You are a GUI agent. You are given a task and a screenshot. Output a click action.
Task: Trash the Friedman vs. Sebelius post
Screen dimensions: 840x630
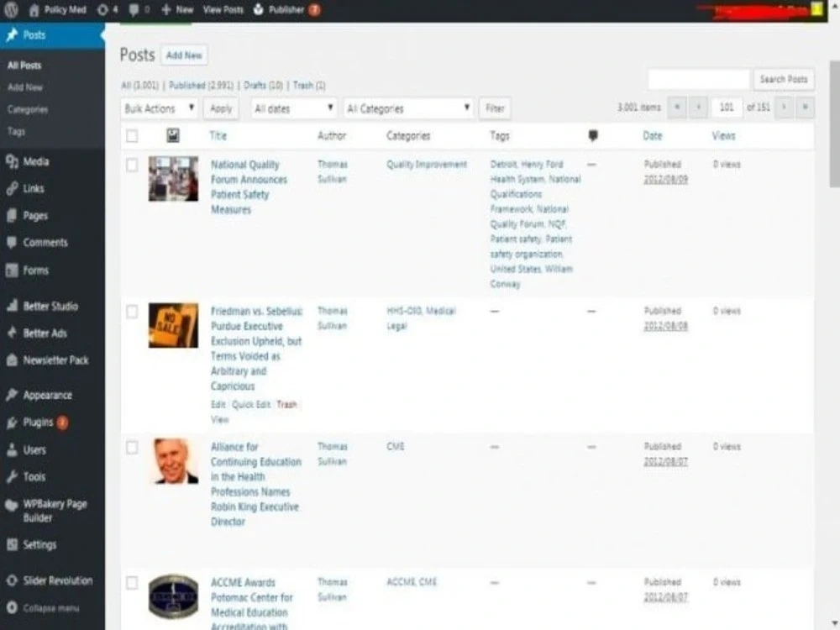(x=286, y=405)
